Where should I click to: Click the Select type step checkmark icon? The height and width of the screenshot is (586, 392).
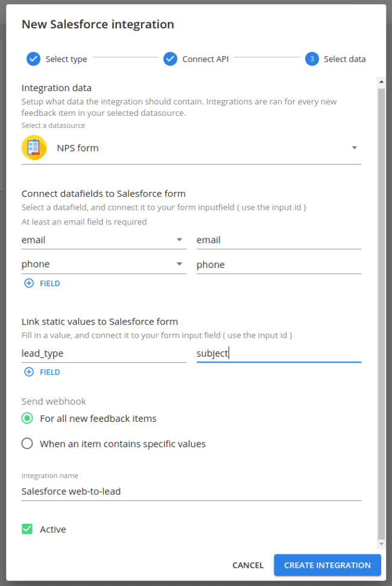(33, 59)
